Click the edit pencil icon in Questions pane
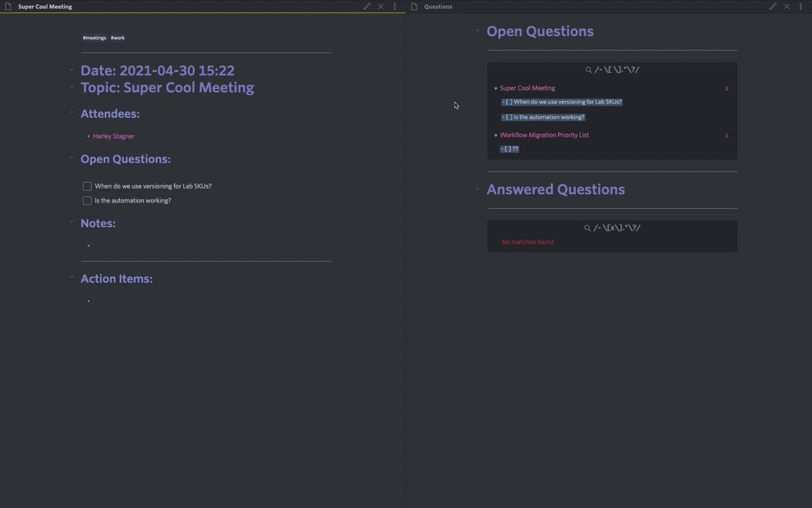812x508 pixels. coord(773,6)
